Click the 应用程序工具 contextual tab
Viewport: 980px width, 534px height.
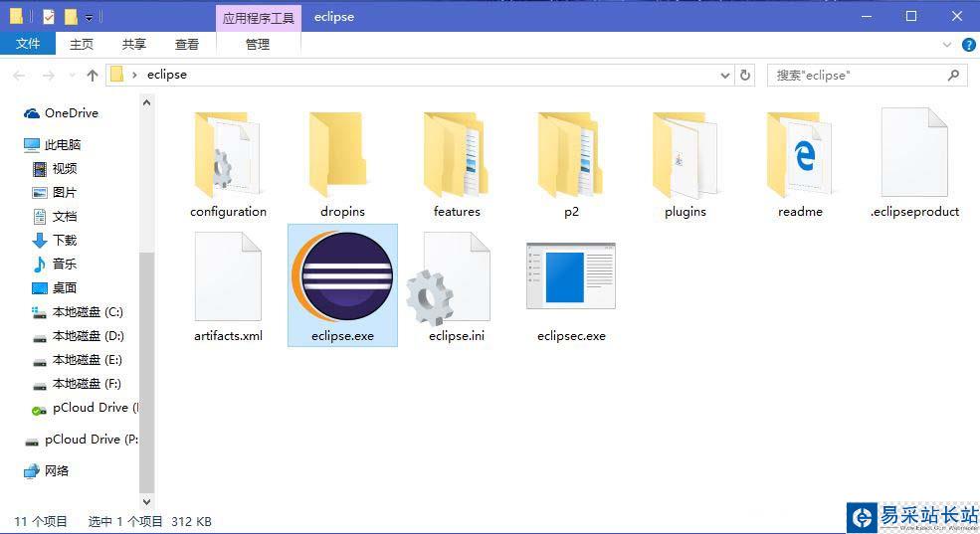(258, 18)
